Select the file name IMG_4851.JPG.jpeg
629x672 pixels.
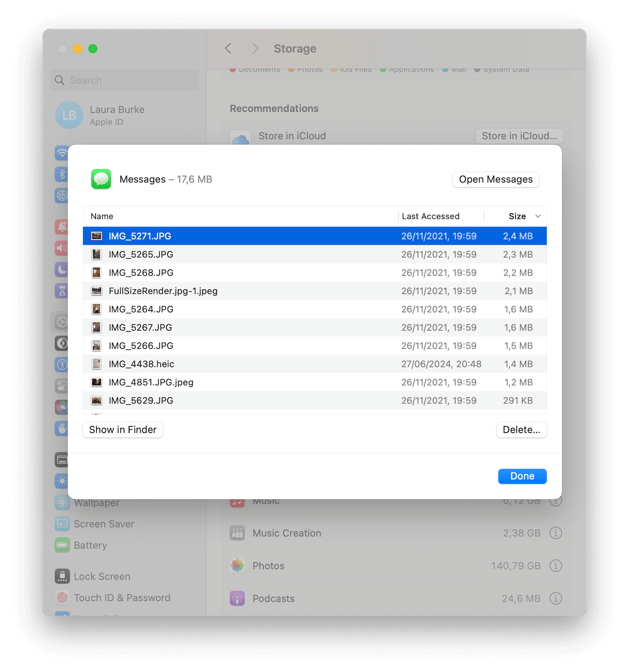click(x=151, y=382)
